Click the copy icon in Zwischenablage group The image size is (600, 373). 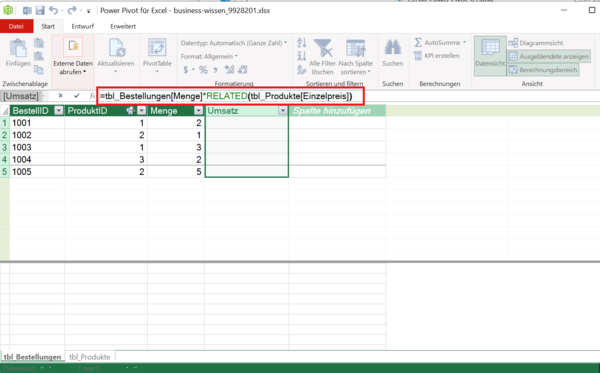point(39,70)
